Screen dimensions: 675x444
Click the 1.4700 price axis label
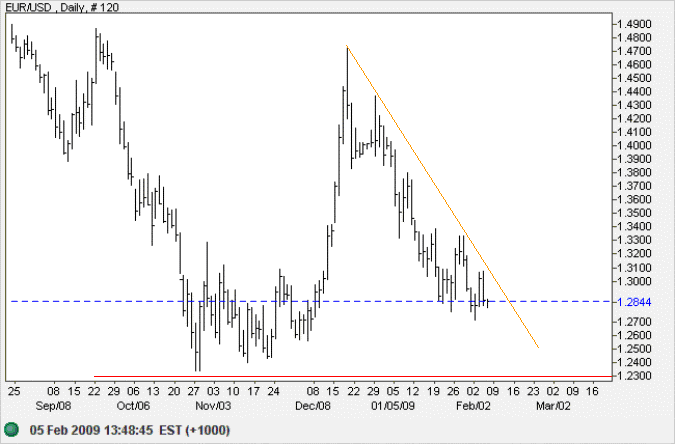[634, 51]
